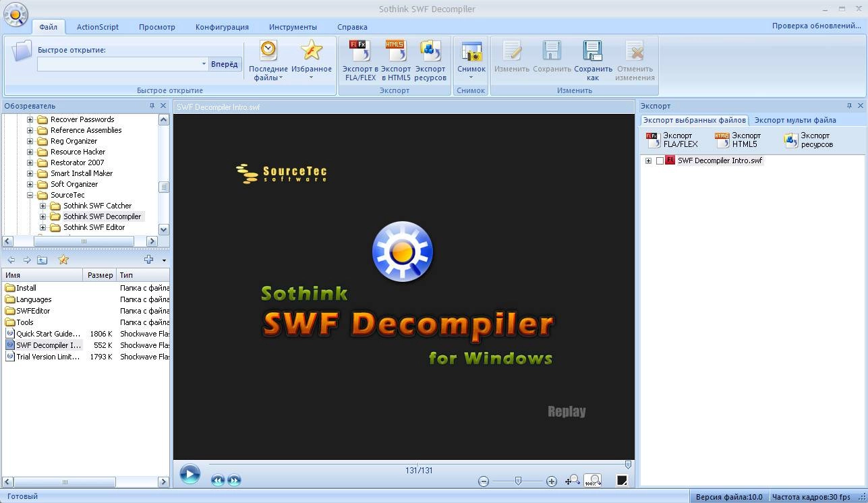The image size is (868, 503).
Task: Open the Справка ribbon tab
Action: click(x=352, y=27)
